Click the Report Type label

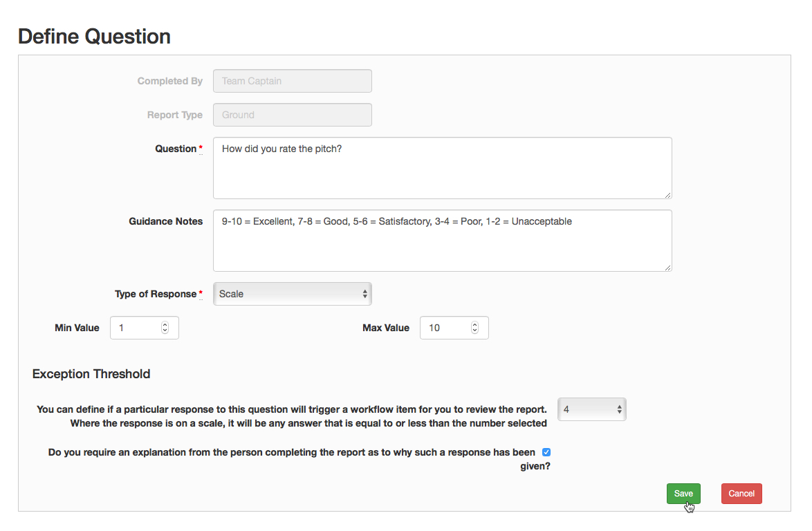coord(175,115)
